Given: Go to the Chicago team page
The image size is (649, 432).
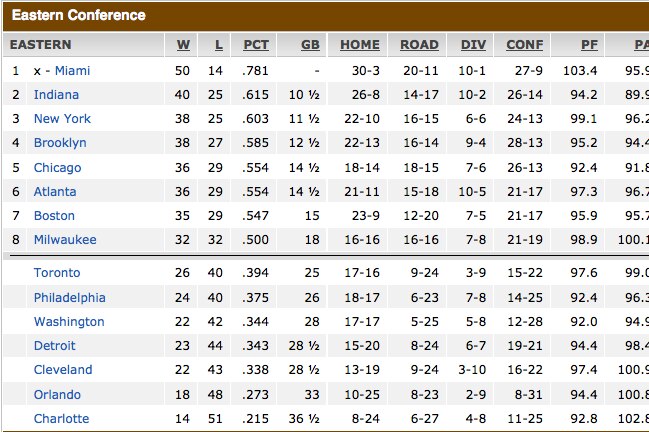Looking at the screenshot, I should 58,168.
